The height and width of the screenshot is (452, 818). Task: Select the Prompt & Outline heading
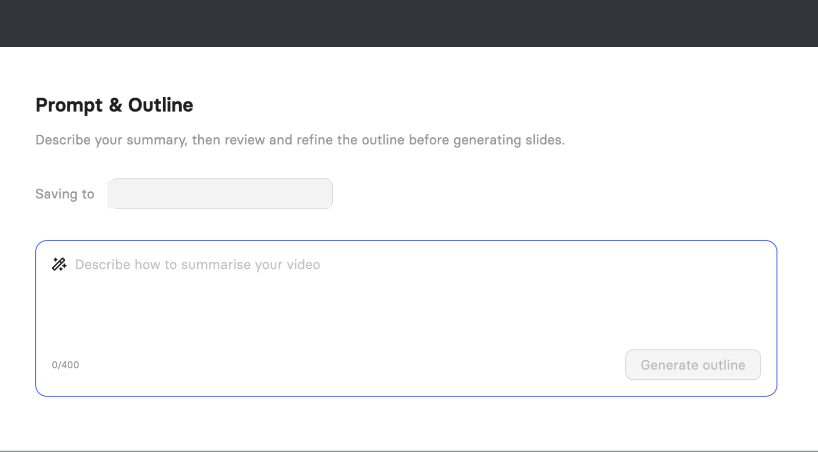114,105
